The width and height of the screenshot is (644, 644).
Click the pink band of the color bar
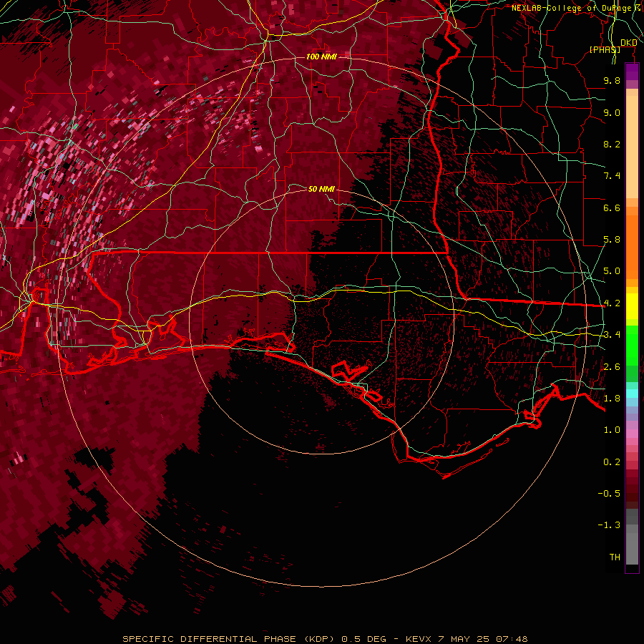pyautogui.click(x=632, y=434)
